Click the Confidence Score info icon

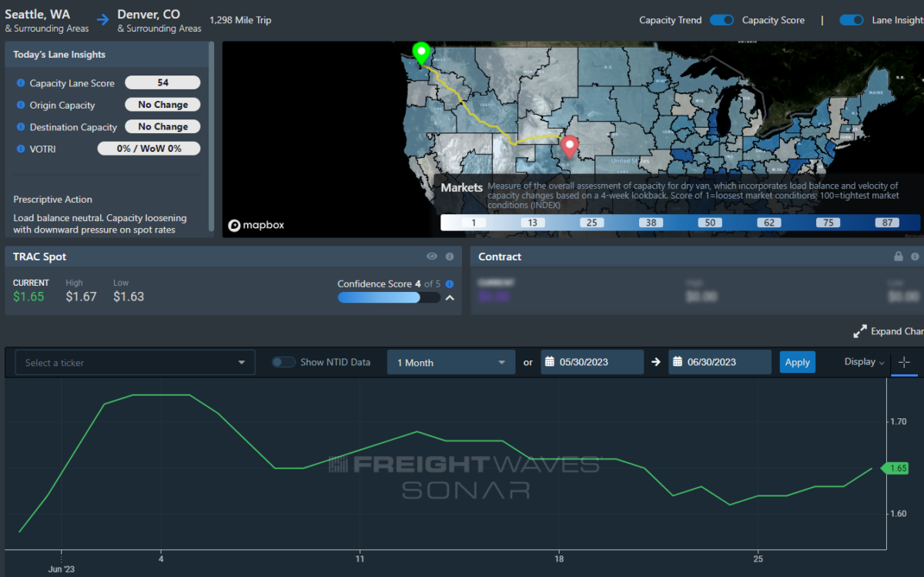(450, 283)
